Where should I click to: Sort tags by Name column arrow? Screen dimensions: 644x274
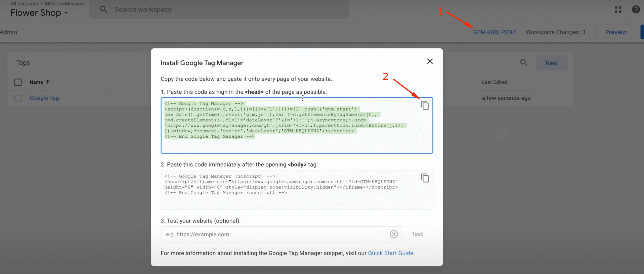point(48,82)
